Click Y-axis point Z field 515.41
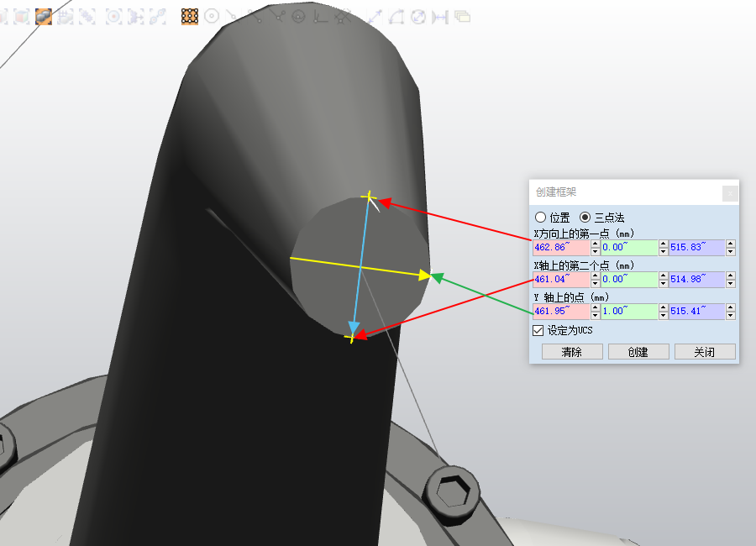Image resolution: width=756 pixels, height=546 pixels. tap(696, 311)
